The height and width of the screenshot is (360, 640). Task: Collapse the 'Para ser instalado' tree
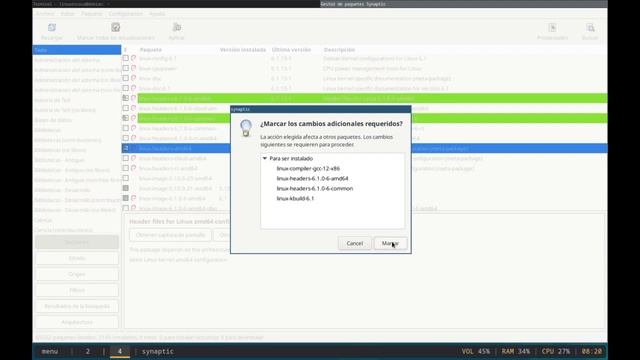coord(265,158)
